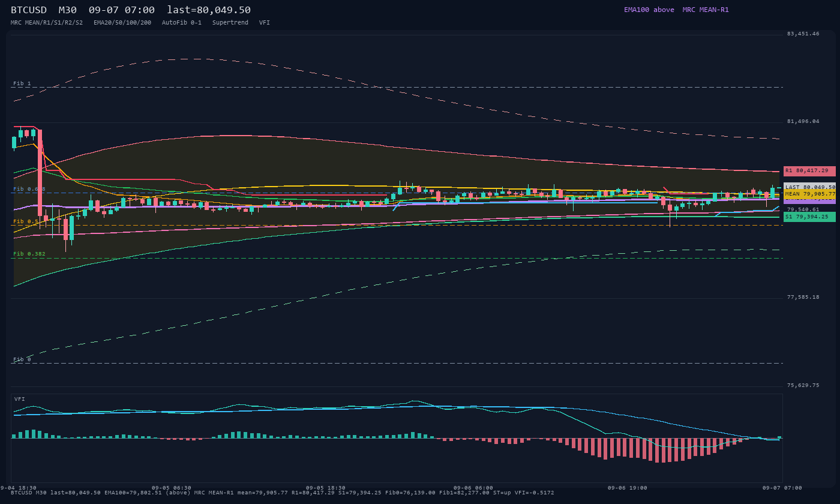Select the MRC MEAN-R1 text at top right

pyautogui.click(x=706, y=10)
